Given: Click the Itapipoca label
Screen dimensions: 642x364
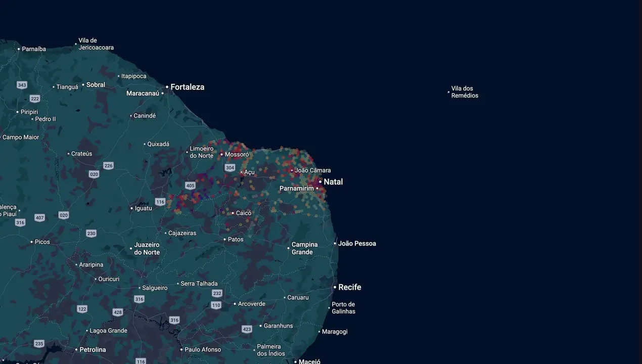Looking at the screenshot, I should [x=134, y=76].
